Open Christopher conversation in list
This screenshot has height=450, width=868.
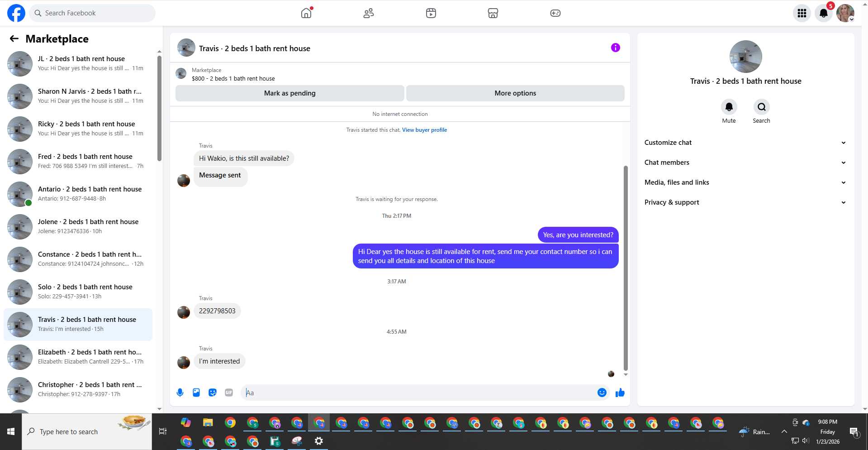(78, 389)
